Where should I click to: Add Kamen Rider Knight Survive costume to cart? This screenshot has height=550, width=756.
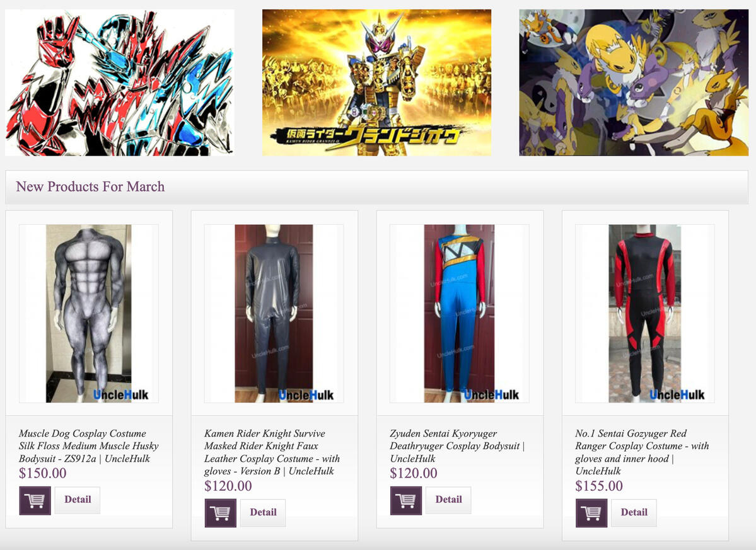click(x=220, y=513)
